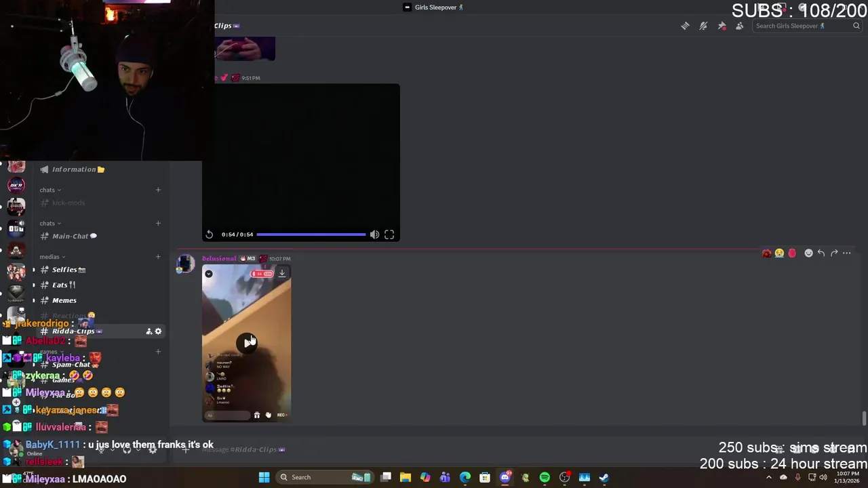Open the Windows Start menu

264,477
